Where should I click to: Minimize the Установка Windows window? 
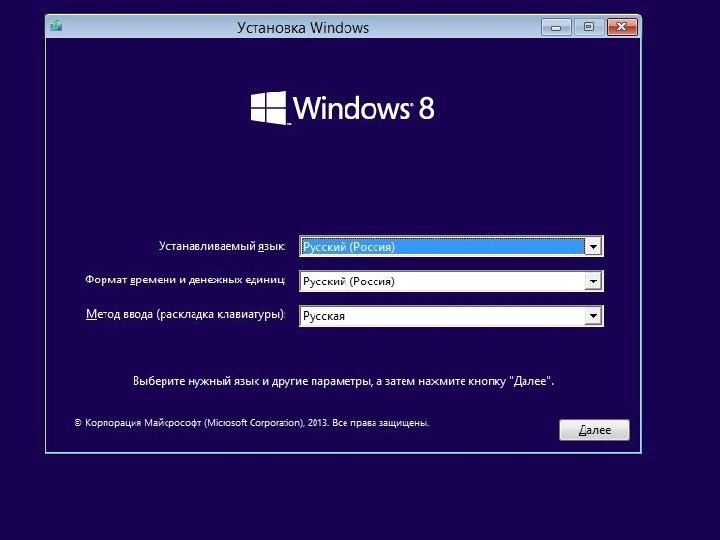(x=556, y=27)
